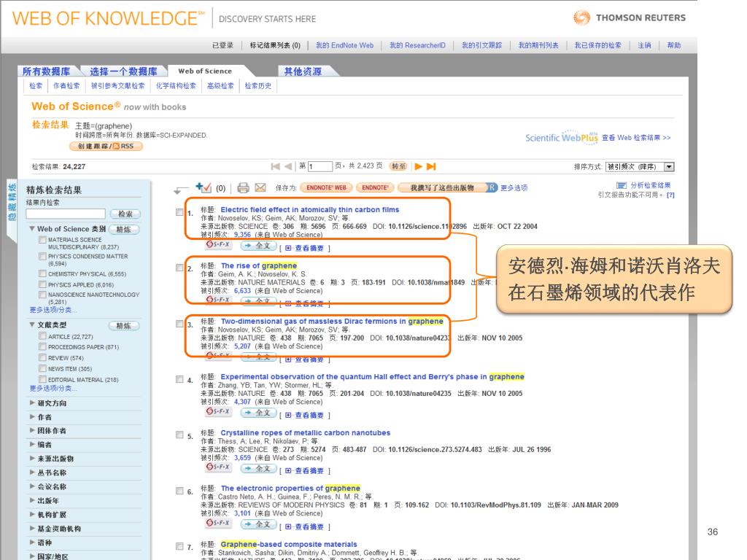Viewport: 747px width, 560px height.
Task: Switch to 所有数据库 tab
Action: pos(46,71)
